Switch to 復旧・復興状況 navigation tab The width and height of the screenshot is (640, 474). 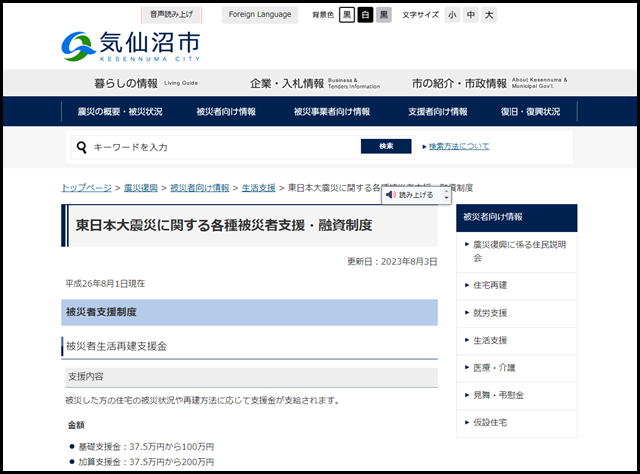point(531,112)
